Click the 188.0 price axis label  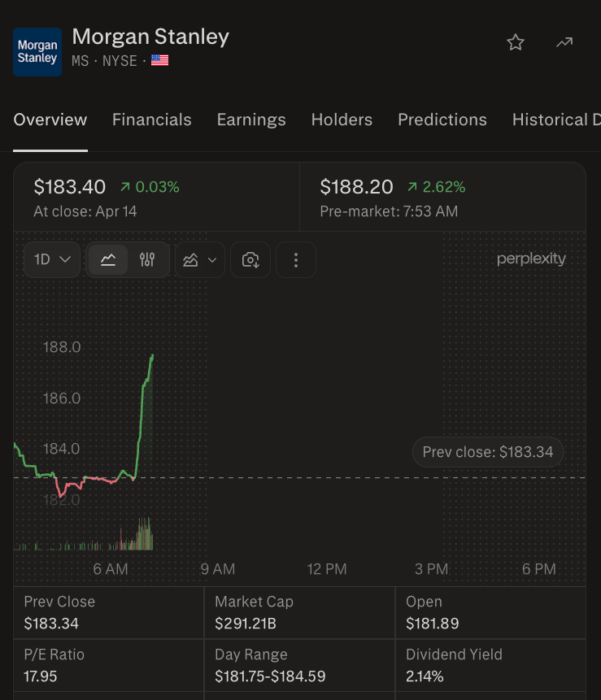tap(62, 347)
